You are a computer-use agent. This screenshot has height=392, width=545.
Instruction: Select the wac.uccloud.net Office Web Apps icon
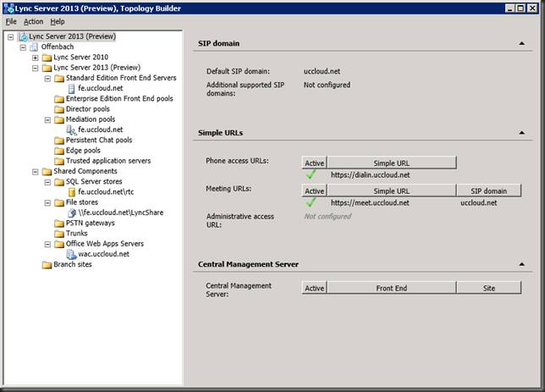[71, 254]
